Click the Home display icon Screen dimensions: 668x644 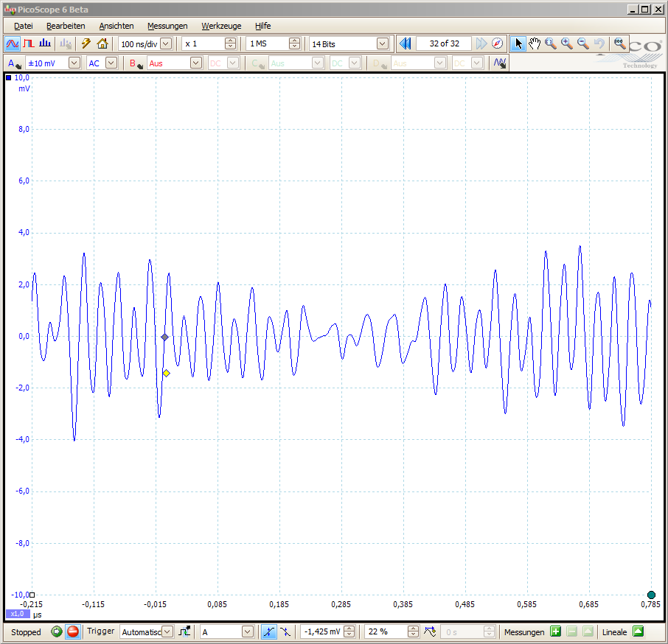[102, 43]
